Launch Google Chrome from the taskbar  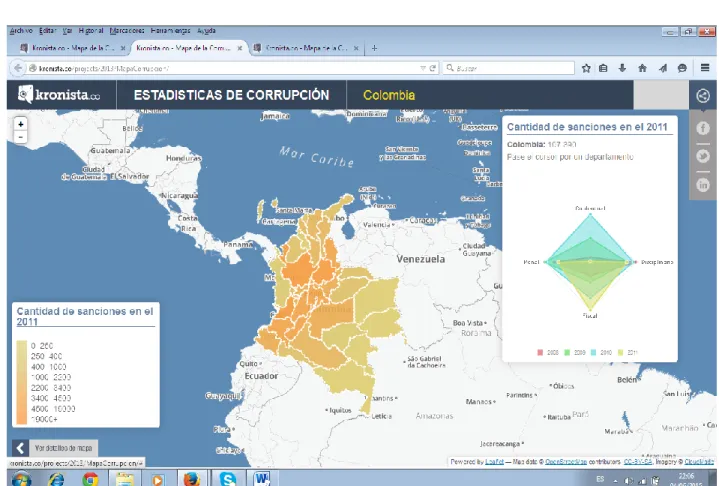pos(90,479)
